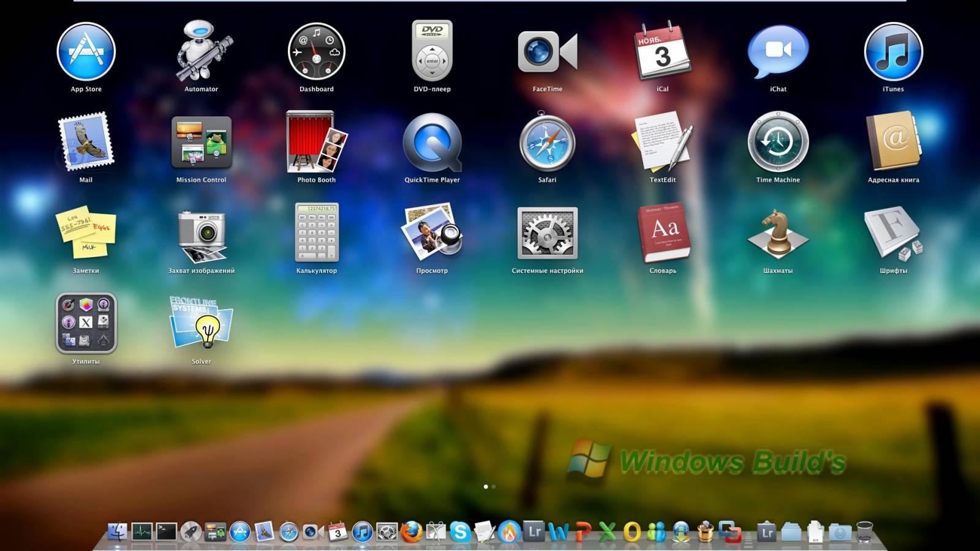
Task: Open Terminal from the Dock
Action: (166, 532)
